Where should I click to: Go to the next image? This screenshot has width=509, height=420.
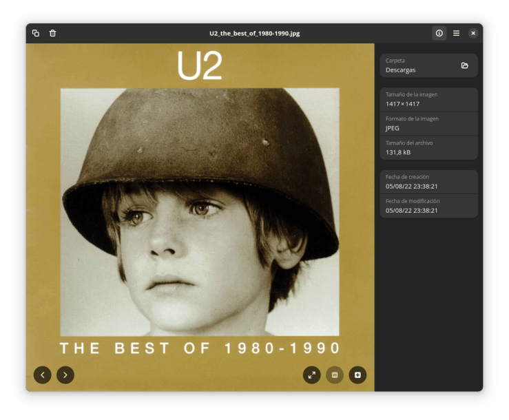point(65,375)
